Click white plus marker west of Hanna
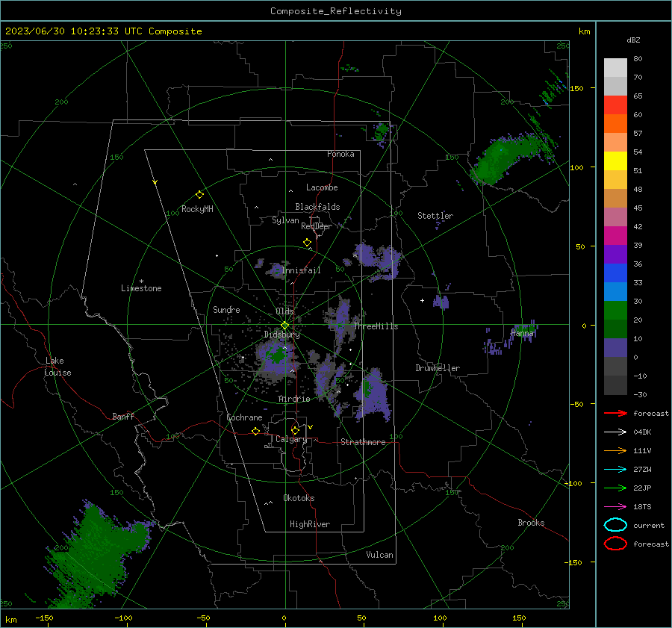 [422, 300]
